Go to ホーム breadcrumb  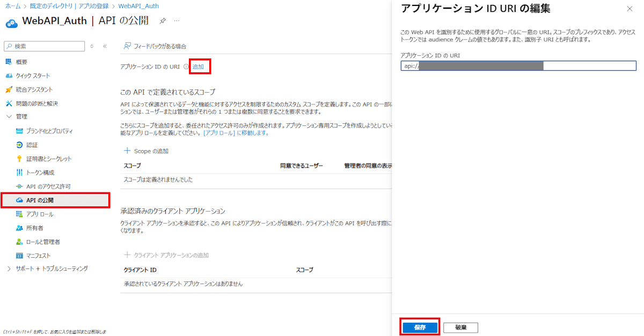click(x=12, y=6)
